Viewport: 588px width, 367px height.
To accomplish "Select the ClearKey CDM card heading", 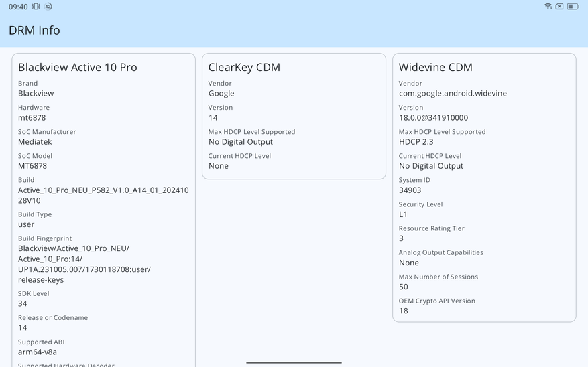I will [244, 68].
